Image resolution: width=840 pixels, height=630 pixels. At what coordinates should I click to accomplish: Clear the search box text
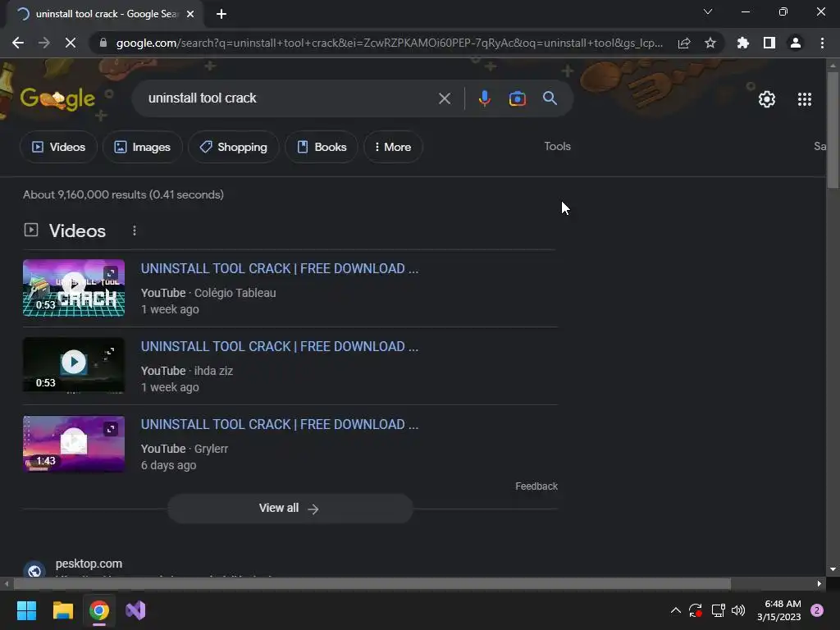pyautogui.click(x=445, y=98)
